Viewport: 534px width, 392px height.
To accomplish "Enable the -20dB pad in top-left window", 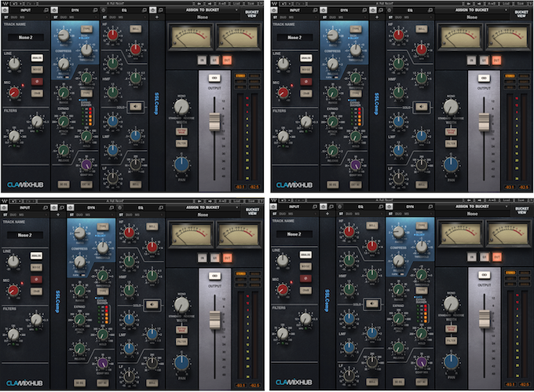I will [x=37, y=93].
